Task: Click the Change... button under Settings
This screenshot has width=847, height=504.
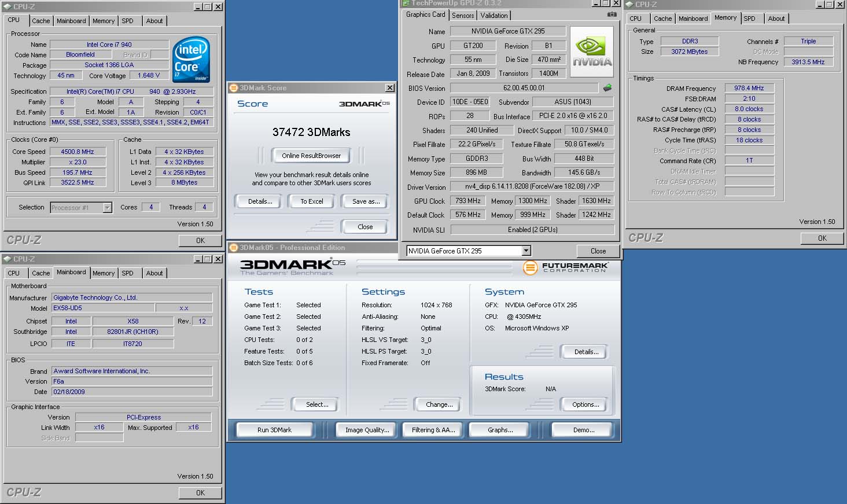Action: coord(439,404)
